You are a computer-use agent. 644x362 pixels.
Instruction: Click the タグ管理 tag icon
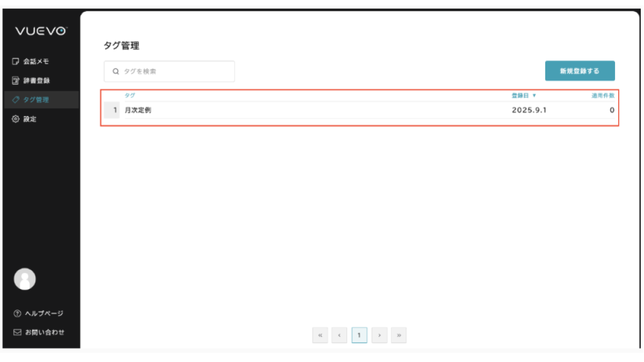point(16,99)
